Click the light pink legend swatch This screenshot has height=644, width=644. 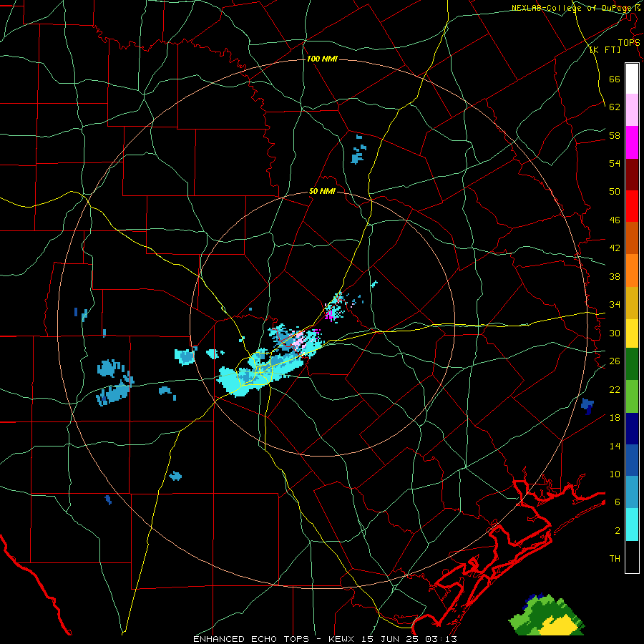point(632,109)
